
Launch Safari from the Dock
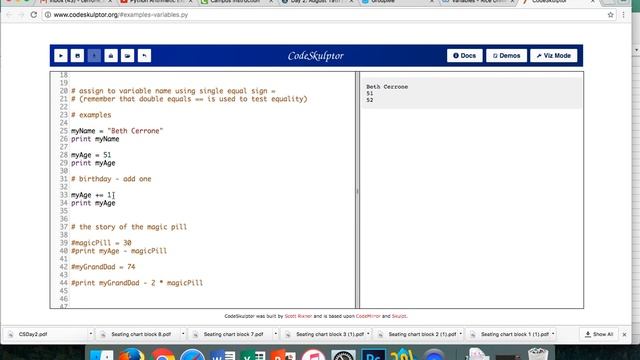tap(192, 355)
